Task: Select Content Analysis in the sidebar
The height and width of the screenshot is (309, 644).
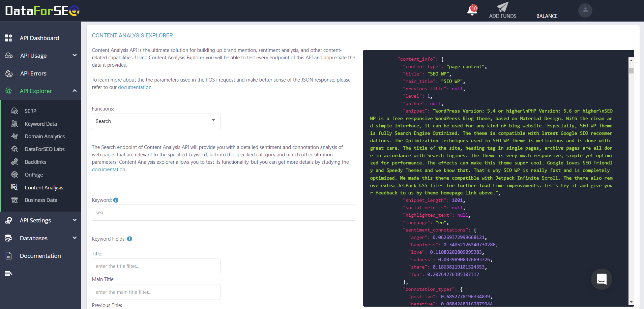Action: click(x=44, y=188)
